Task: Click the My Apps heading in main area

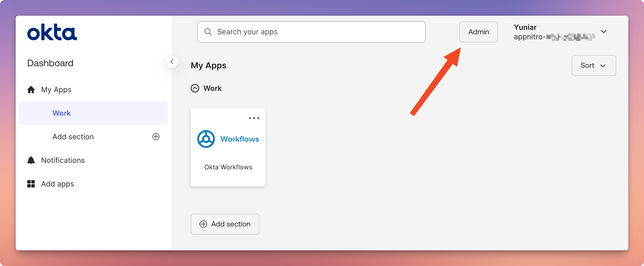Action: 209,65
